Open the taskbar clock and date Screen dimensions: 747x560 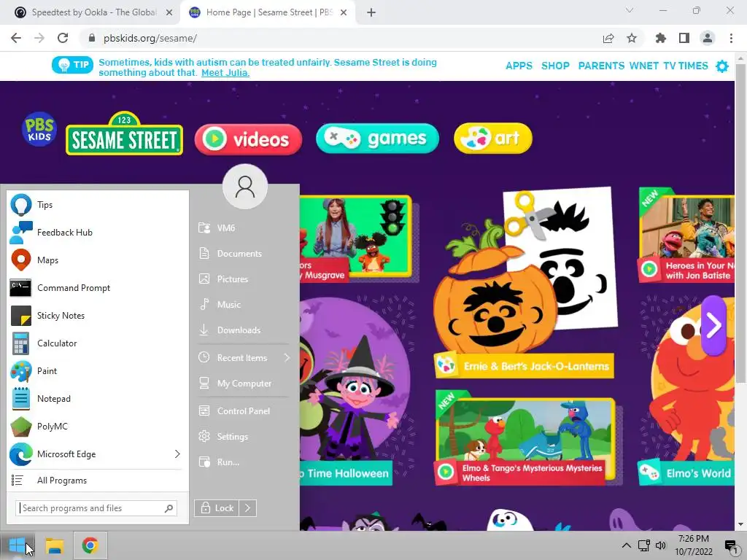[694, 545]
